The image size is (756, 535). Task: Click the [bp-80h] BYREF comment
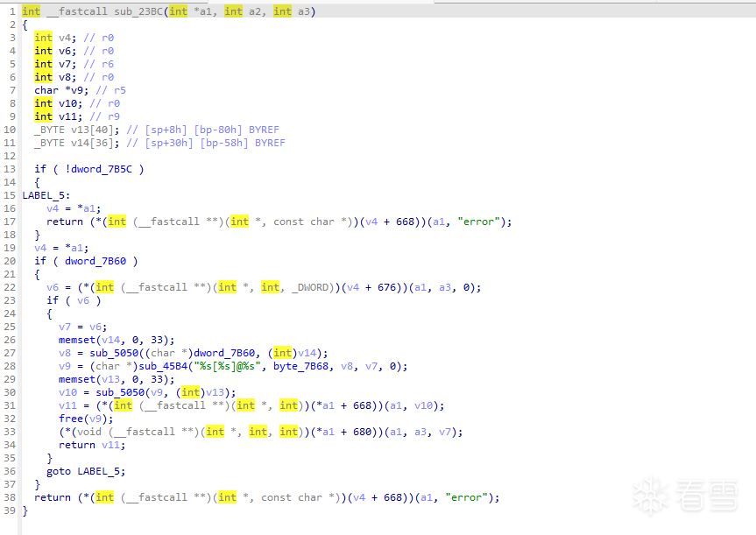click(x=237, y=130)
